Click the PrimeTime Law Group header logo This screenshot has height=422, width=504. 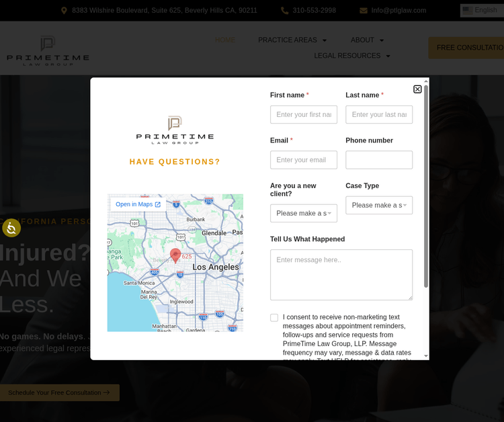(48, 50)
